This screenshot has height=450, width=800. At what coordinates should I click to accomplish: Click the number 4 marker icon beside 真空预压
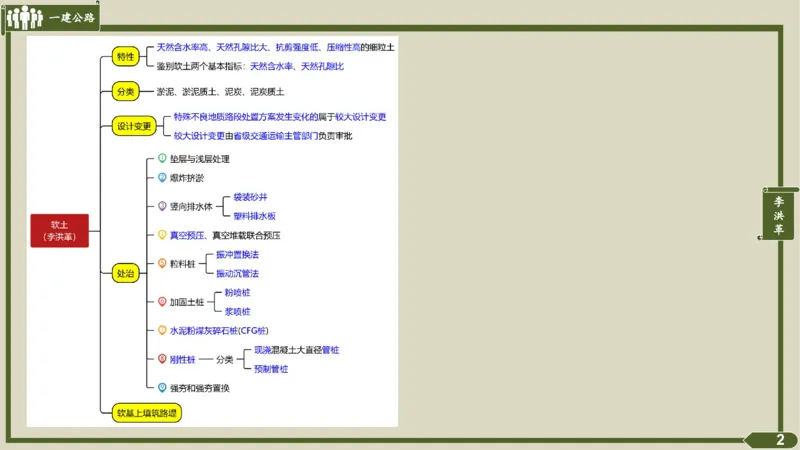[x=162, y=234]
